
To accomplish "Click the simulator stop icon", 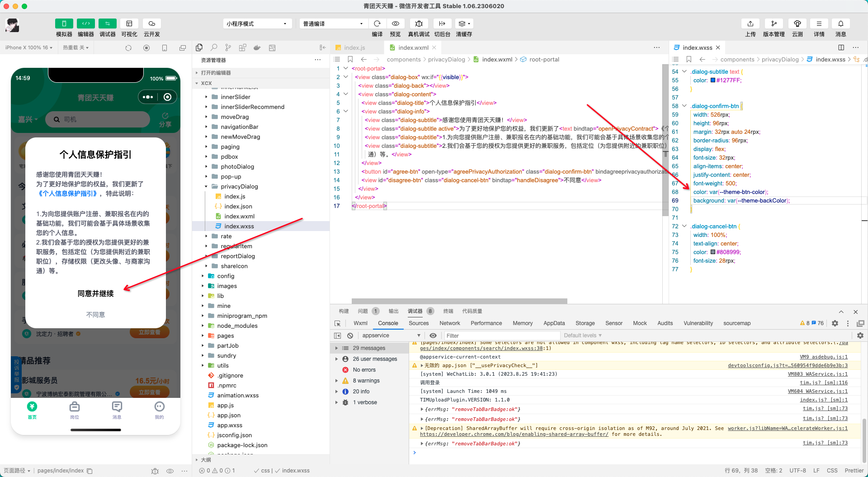I will pyautogui.click(x=146, y=48).
